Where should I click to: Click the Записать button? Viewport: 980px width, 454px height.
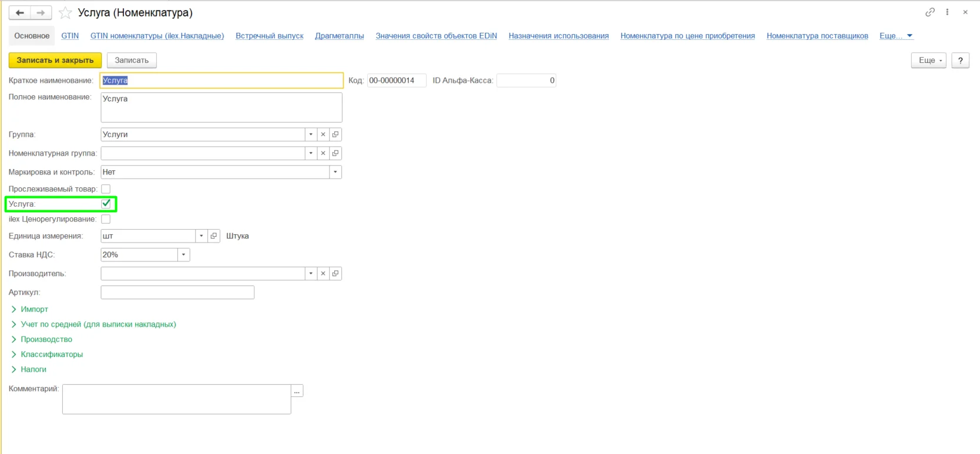pyautogui.click(x=132, y=60)
